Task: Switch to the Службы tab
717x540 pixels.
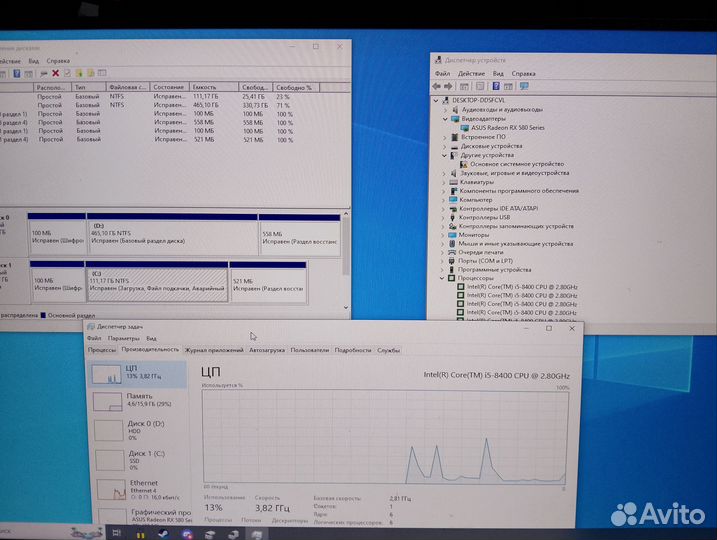Action: click(388, 351)
